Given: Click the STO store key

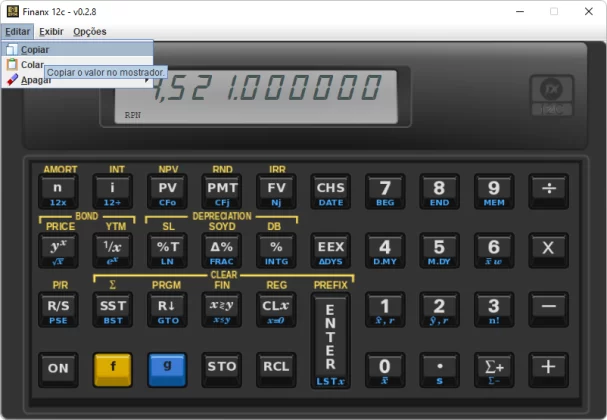Looking at the screenshot, I should pos(222,370).
